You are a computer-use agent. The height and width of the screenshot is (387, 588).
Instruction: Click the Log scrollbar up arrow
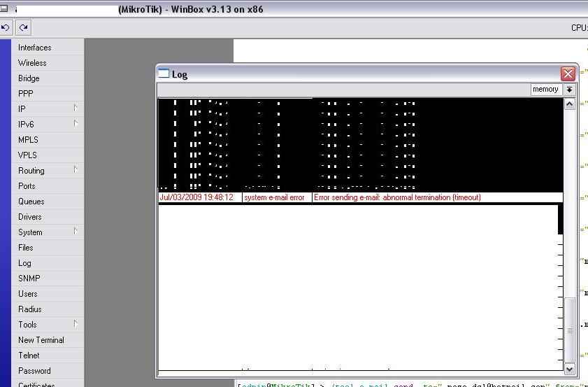click(569, 104)
